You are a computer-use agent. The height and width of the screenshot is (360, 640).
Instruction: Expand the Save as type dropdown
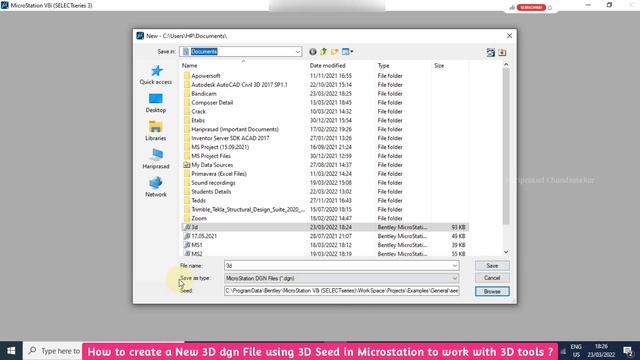click(454, 278)
